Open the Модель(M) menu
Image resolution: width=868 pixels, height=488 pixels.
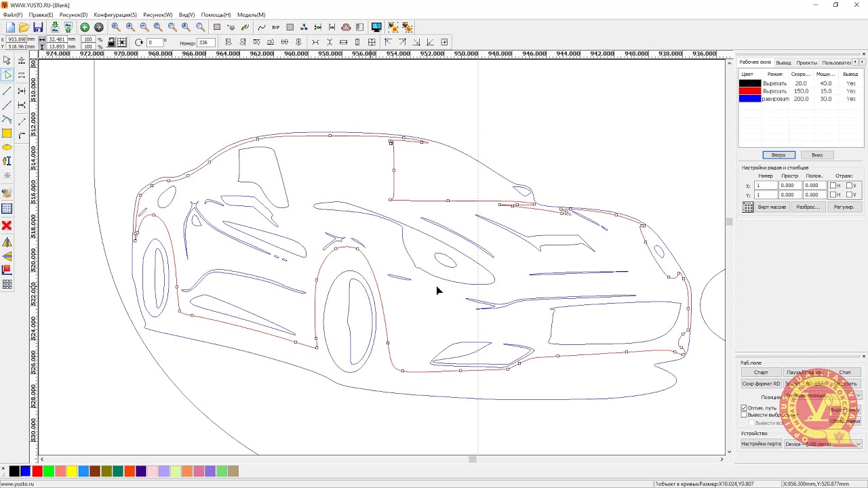pos(251,15)
